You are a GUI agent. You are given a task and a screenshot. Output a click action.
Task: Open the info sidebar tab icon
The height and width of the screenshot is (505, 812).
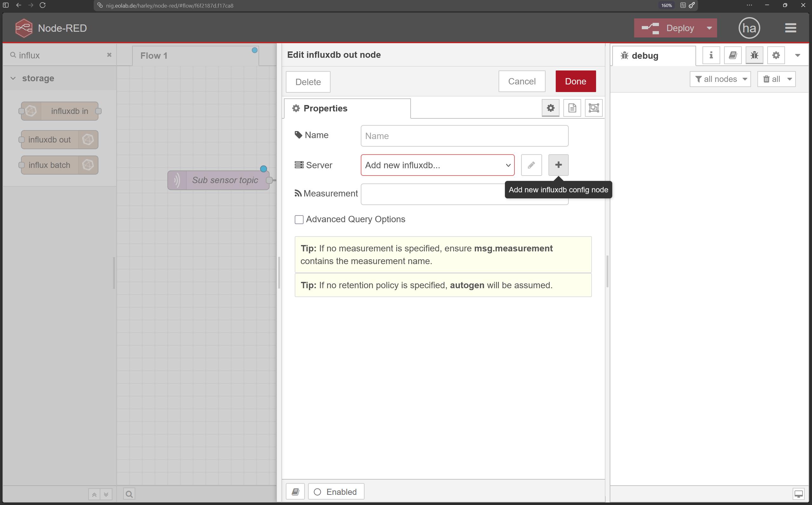(711, 55)
